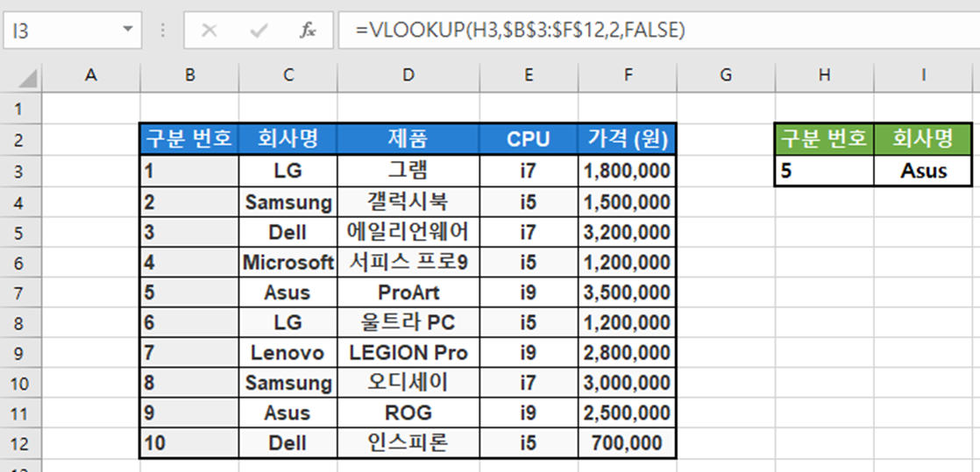Select row 8 header
The width and height of the screenshot is (980, 472).
click(x=20, y=323)
